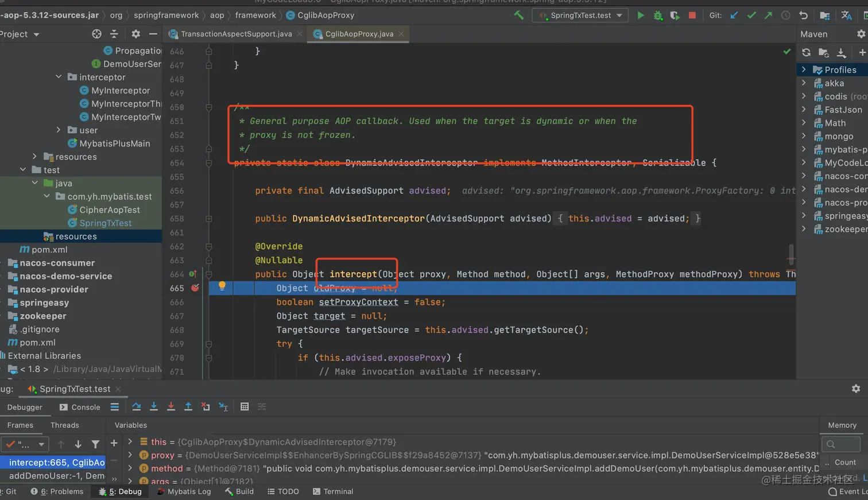This screenshot has width=868, height=500.
Task: Collapse the test folder
Action: (x=23, y=169)
